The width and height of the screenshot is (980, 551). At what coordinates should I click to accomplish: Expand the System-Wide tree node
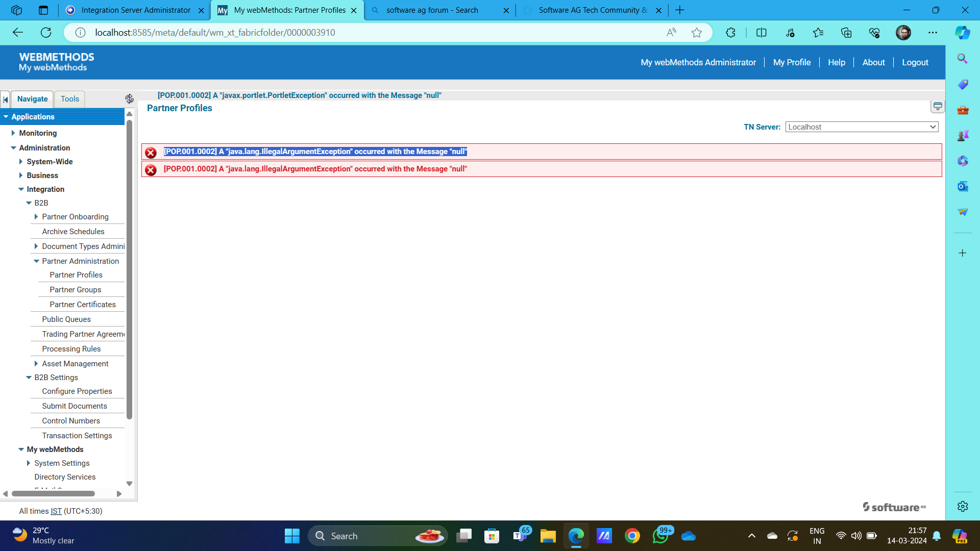coord(20,162)
